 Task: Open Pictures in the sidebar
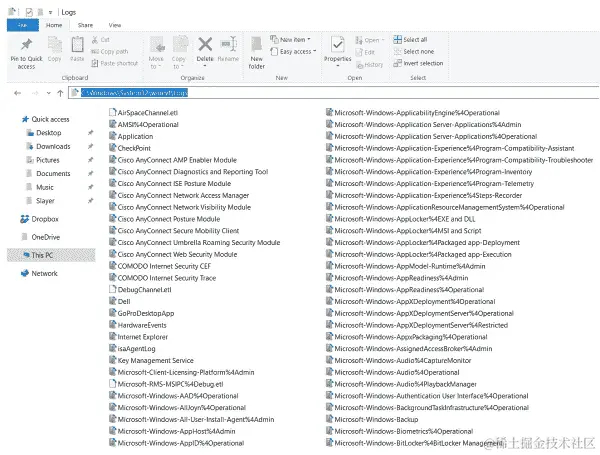(x=42, y=160)
